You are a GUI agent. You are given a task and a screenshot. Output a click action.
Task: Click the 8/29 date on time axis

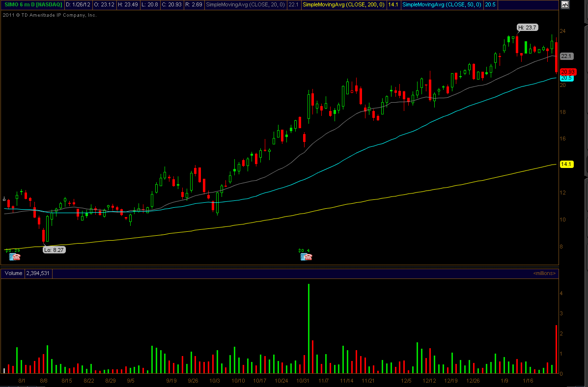110,381
